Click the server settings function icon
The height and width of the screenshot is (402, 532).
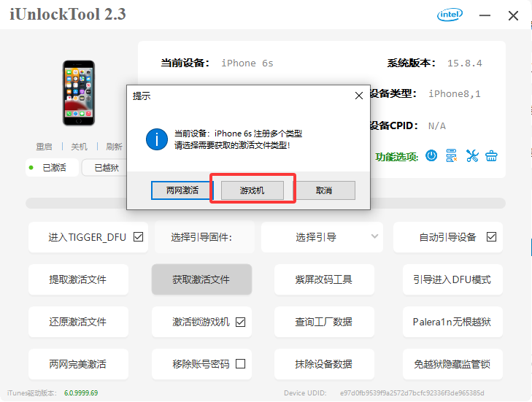click(x=451, y=156)
